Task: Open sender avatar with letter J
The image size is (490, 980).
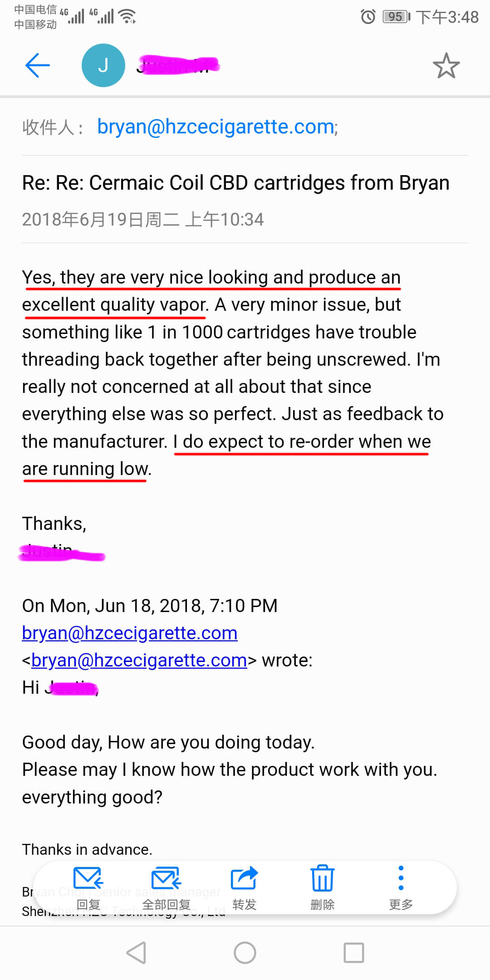Action: [103, 65]
